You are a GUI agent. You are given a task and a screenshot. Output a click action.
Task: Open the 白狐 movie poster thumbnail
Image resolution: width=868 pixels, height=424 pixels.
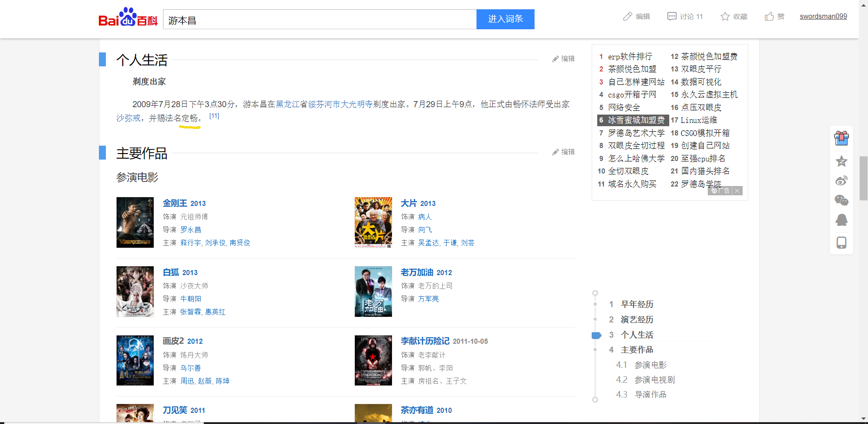point(135,291)
